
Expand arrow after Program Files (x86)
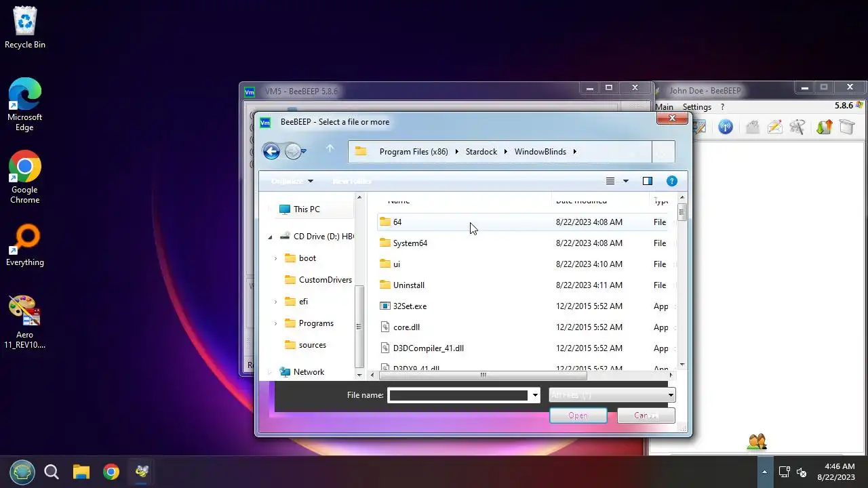tap(456, 152)
